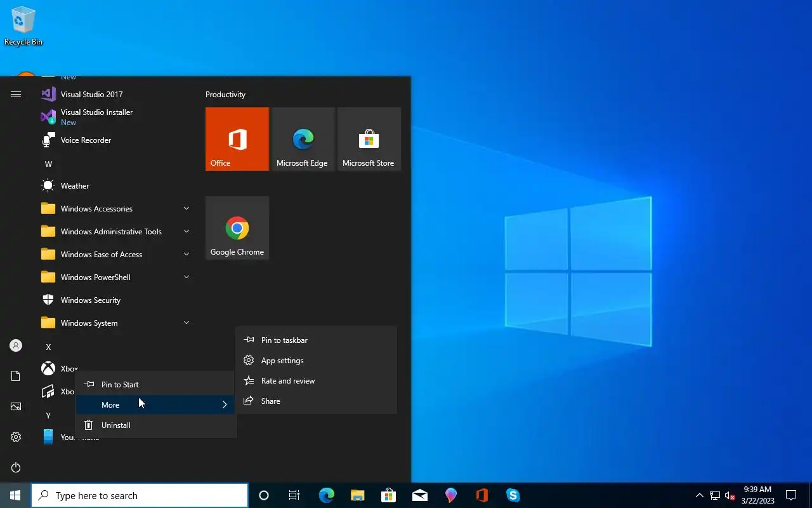The height and width of the screenshot is (508, 812).
Task: Click the X letter header
Action: click(48, 347)
